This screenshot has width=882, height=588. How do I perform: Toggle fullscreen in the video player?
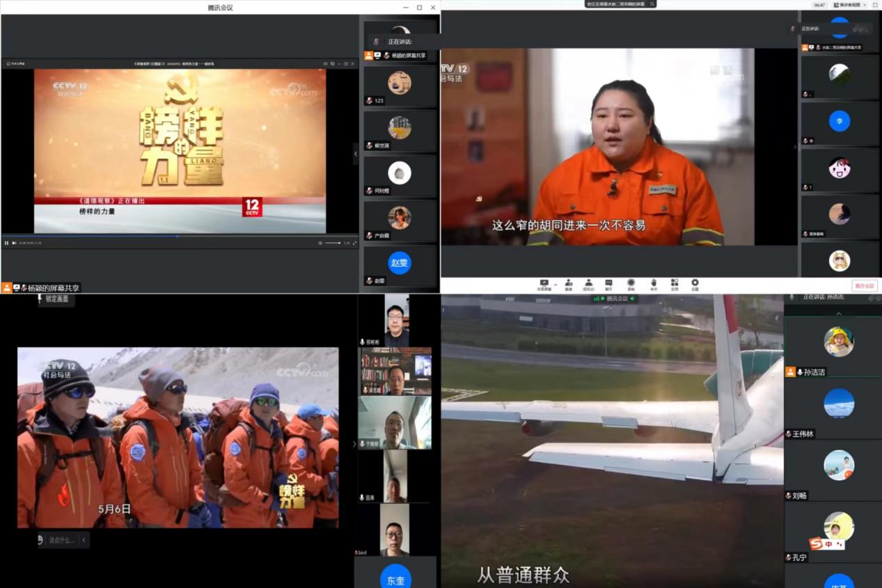pyautogui.click(x=354, y=243)
